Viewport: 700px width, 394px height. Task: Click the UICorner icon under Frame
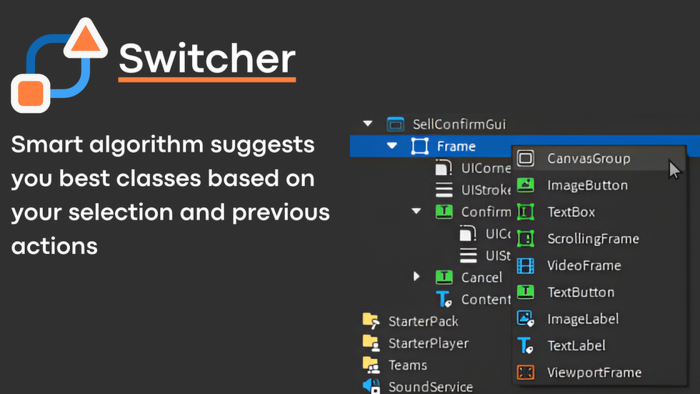pyautogui.click(x=444, y=168)
